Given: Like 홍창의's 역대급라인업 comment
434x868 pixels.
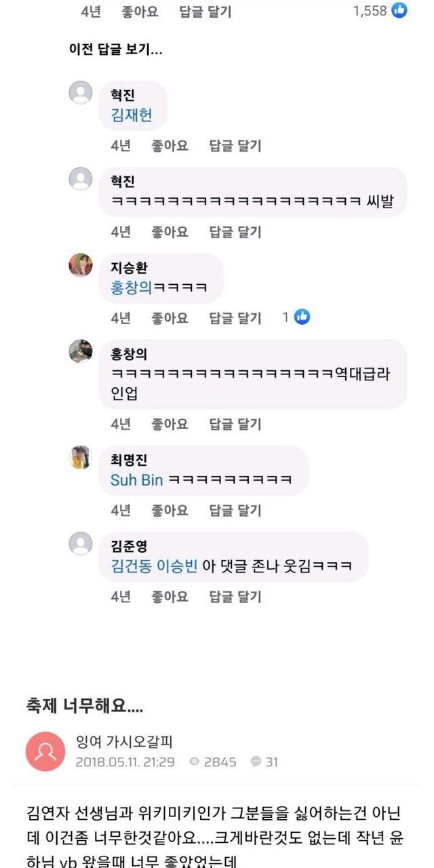Looking at the screenshot, I should coord(170,425).
